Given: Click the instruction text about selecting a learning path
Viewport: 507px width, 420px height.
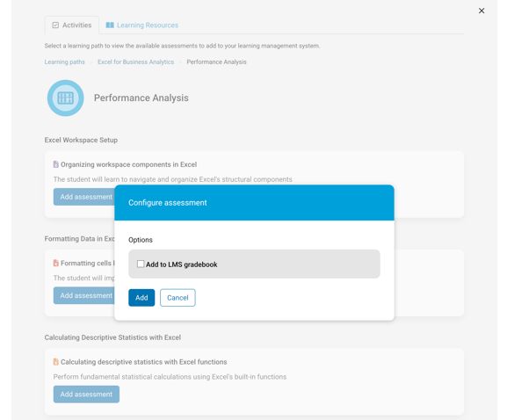Looking at the screenshot, I should click(x=182, y=46).
